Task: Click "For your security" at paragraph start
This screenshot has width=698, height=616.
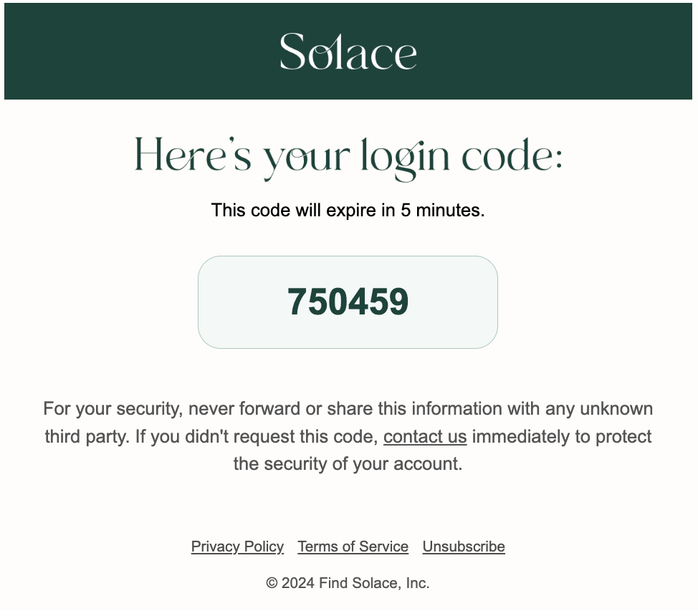Action: click(111, 409)
